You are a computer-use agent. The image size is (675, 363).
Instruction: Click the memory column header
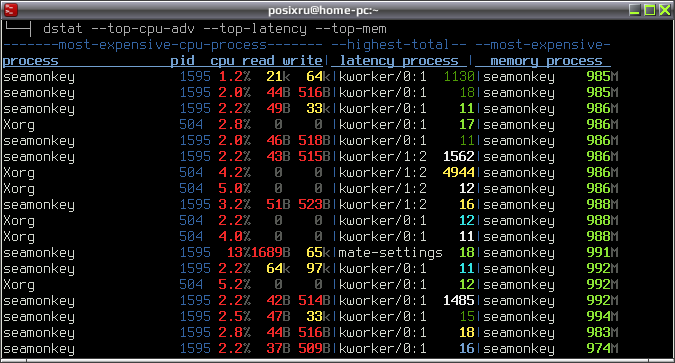click(x=514, y=61)
